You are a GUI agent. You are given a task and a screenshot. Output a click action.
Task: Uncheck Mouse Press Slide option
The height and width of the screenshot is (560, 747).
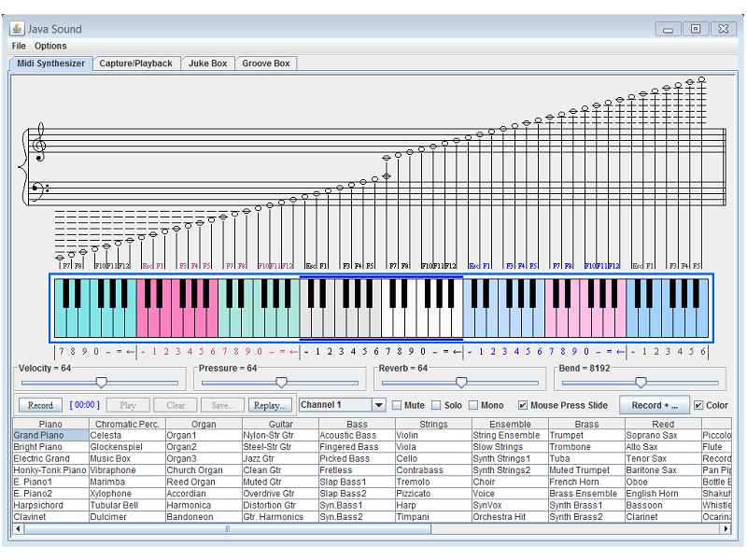pos(523,405)
